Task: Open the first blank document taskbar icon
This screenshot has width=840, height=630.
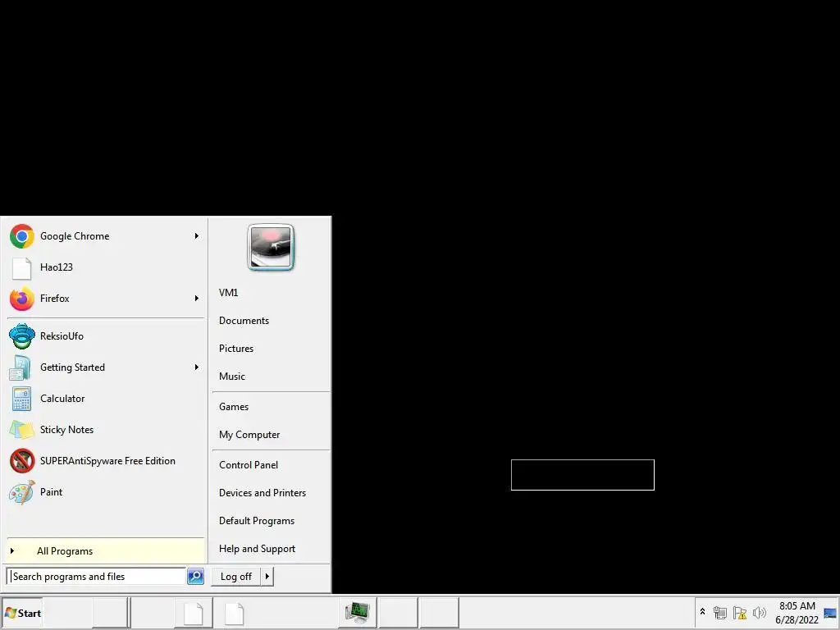Action: 194,613
